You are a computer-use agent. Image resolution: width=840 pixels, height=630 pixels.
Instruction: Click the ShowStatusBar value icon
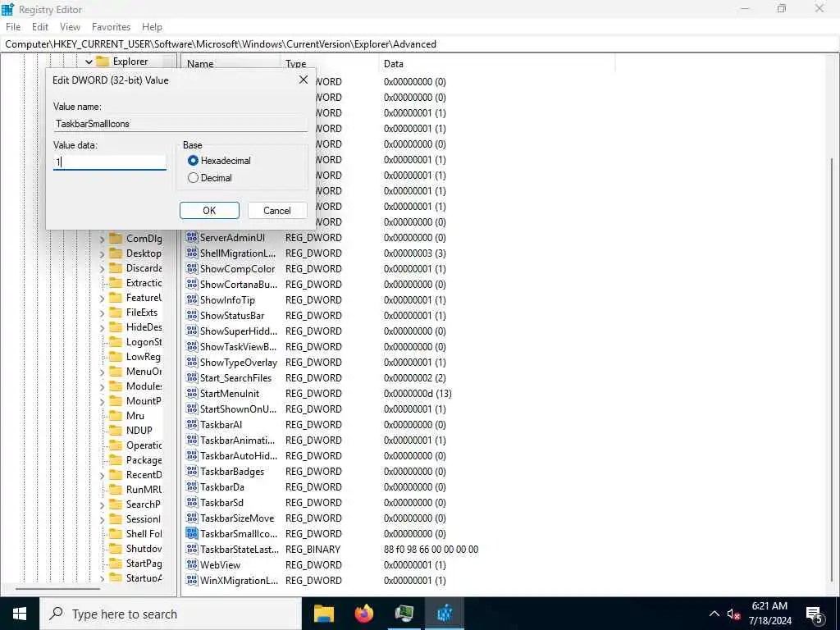pos(192,315)
